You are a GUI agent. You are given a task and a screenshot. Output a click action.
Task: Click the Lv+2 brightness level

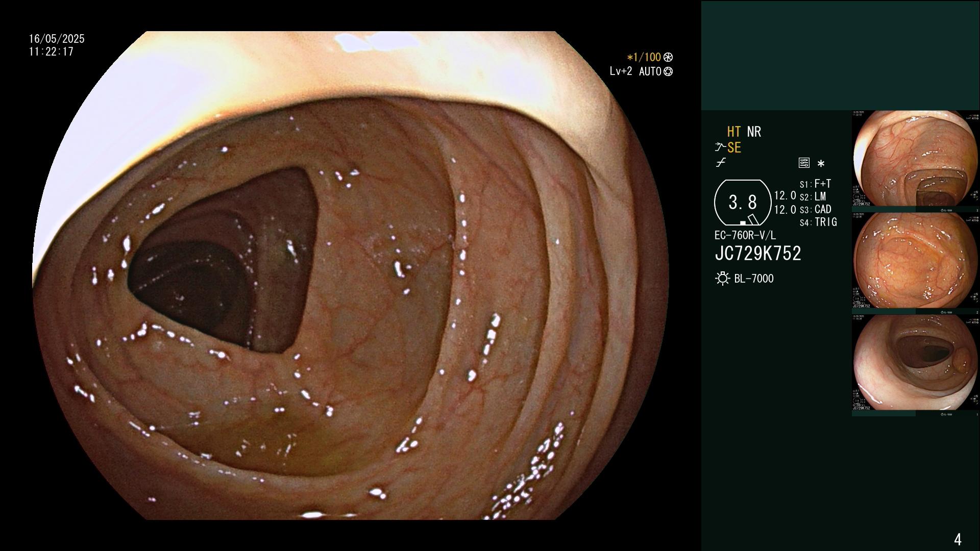click(621, 71)
